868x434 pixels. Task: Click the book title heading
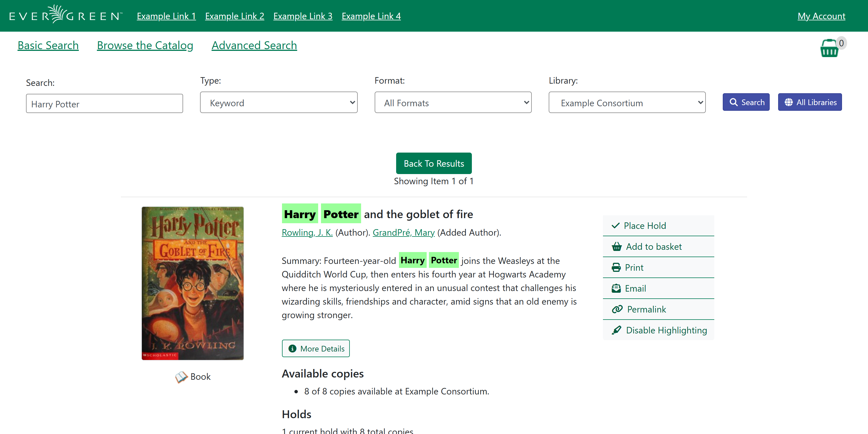377,214
